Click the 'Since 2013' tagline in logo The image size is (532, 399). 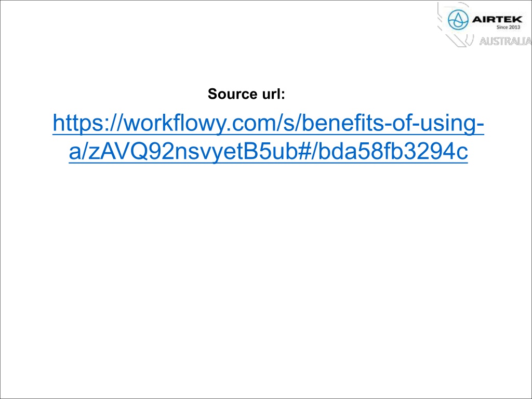(508, 27)
